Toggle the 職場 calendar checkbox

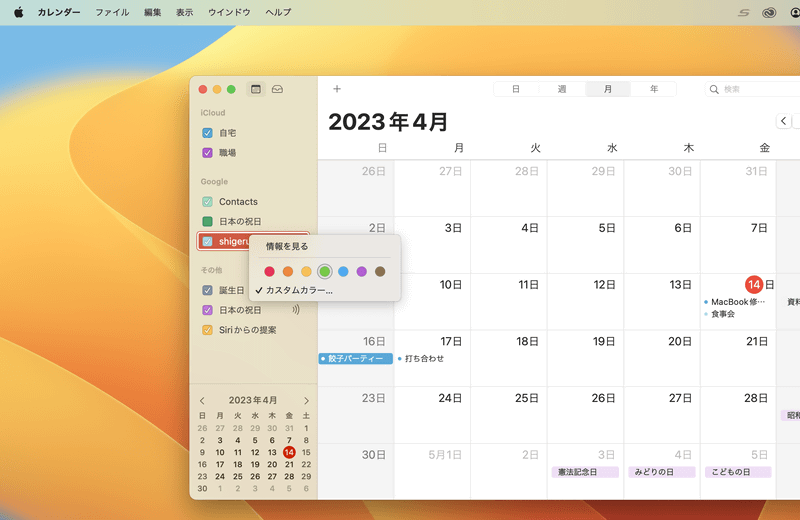click(x=207, y=153)
